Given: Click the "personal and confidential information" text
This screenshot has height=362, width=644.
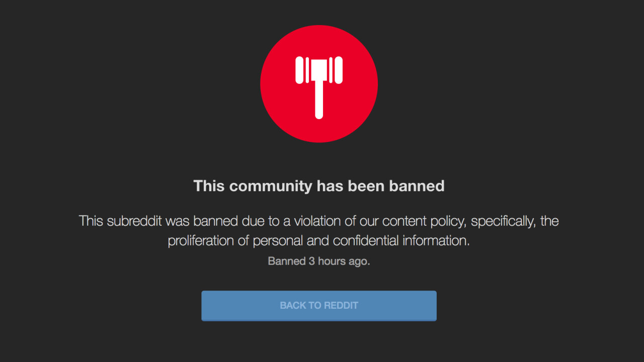Looking at the screenshot, I should click(361, 241).
